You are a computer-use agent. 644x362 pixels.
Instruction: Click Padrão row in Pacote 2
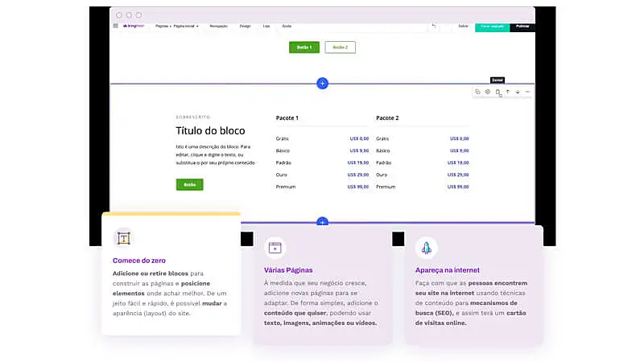tap(423, 162)
